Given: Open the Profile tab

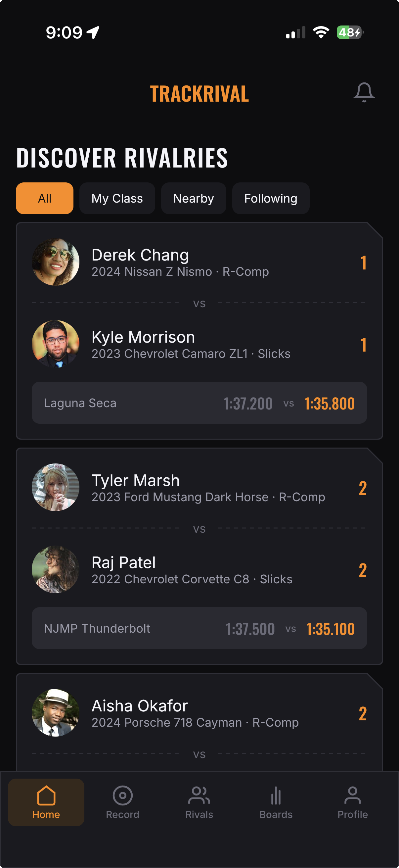Looking at the screenshot, I should (x=352, y=801).
